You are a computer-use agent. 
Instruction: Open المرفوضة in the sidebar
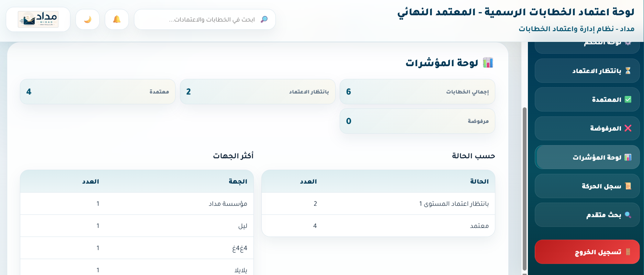[587, 128]
